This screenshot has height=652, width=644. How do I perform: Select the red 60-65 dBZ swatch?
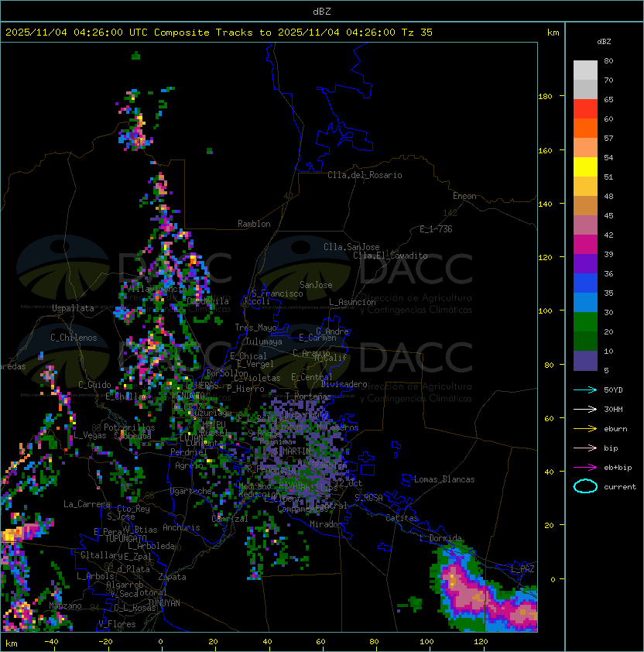[x=585, y=109]
